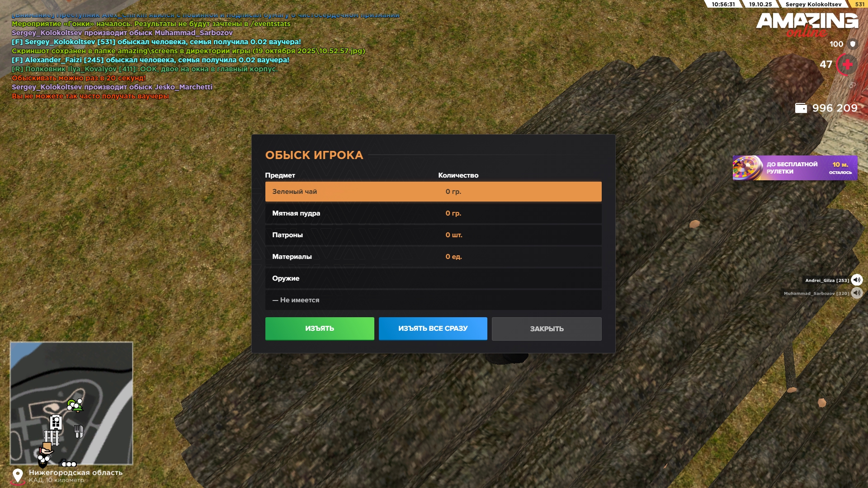Click the building icon on minimap
This screenshot has width=868, height=488.
[56, 422]
